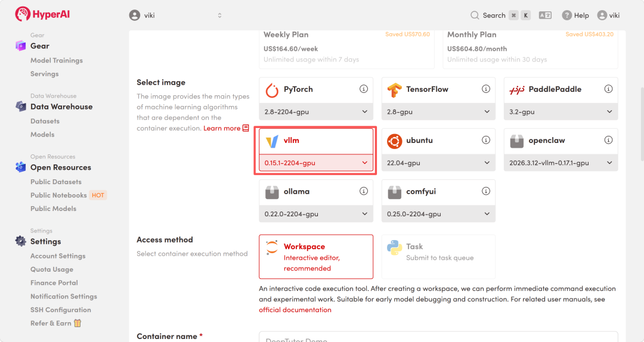Open SSH Configuration page

coord(61,310)
